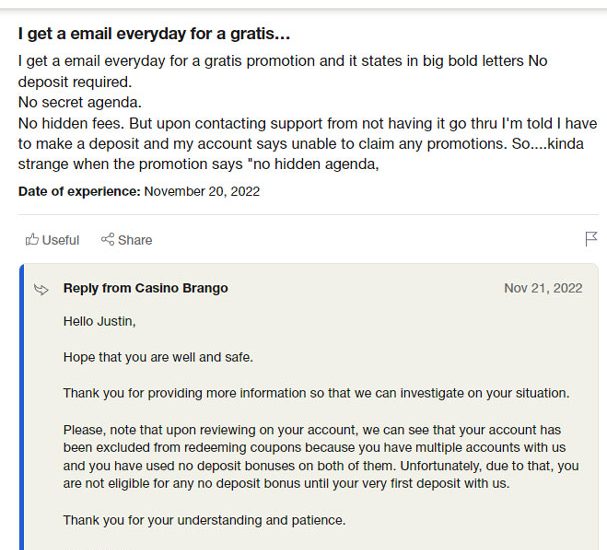Screen dimensions: 607x550
Task: Click 'Thank you for your understanding and patience'
Action: pyautogui.click(x=204, y=520)
